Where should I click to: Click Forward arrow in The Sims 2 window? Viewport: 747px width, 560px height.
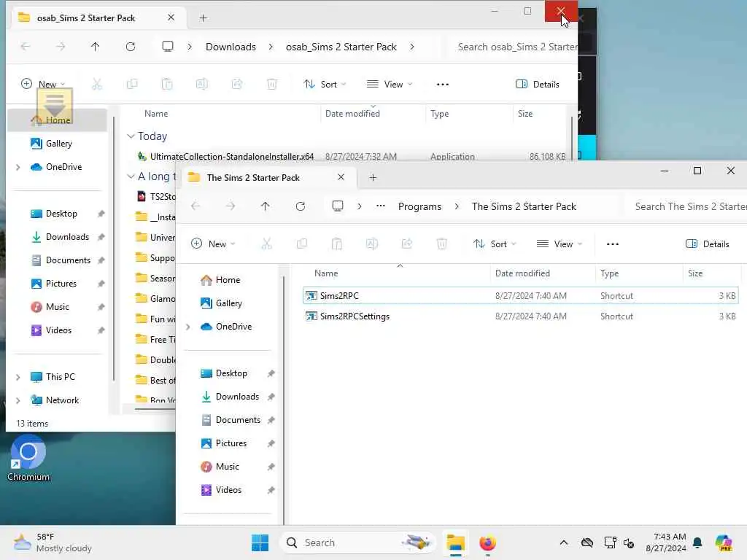pos(231,206)
